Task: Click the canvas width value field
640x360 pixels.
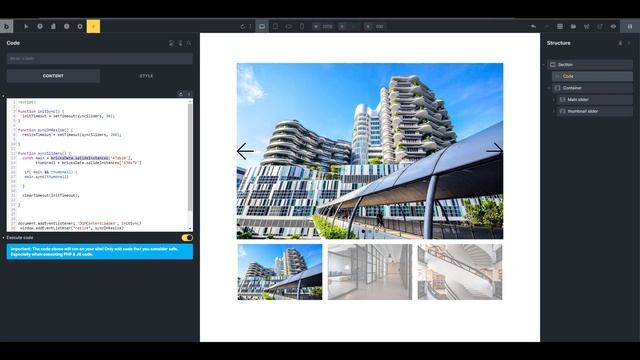Action: click(x=327, y=27)
